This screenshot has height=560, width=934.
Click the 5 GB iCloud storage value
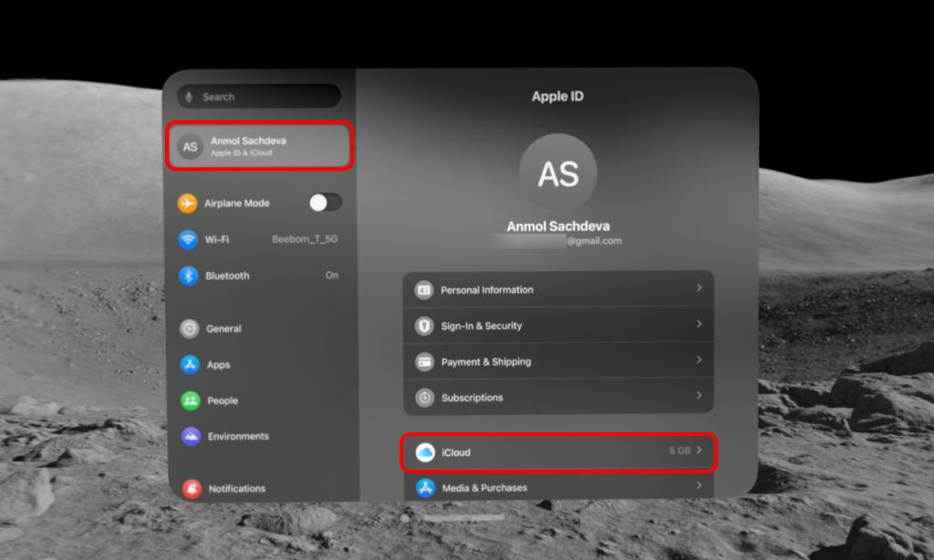click(680, 451)
